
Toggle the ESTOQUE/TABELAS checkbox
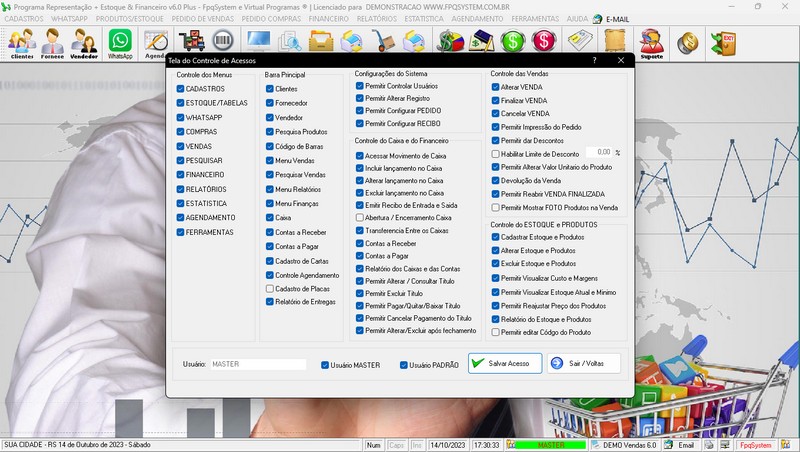(180, 103)
